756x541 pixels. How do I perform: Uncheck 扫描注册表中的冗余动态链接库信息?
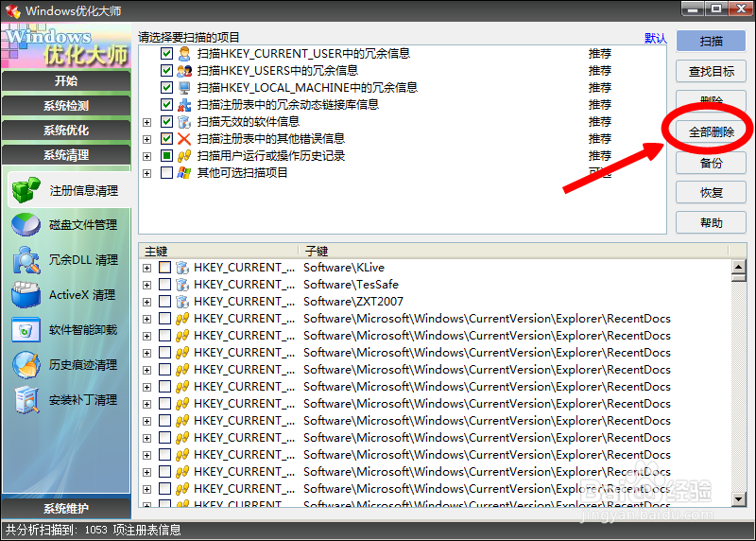point(166,105)
